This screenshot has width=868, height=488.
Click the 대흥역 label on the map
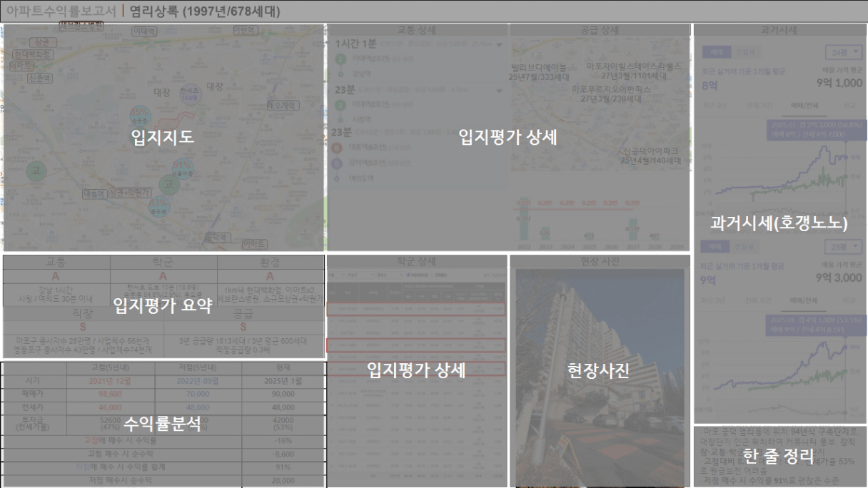click(94, 193)
